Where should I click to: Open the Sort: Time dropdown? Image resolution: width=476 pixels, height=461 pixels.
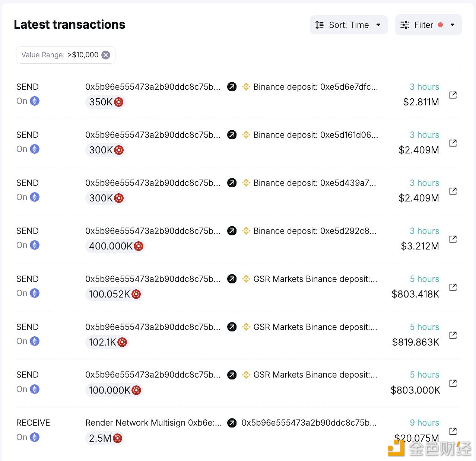click(x=349, y=25)
